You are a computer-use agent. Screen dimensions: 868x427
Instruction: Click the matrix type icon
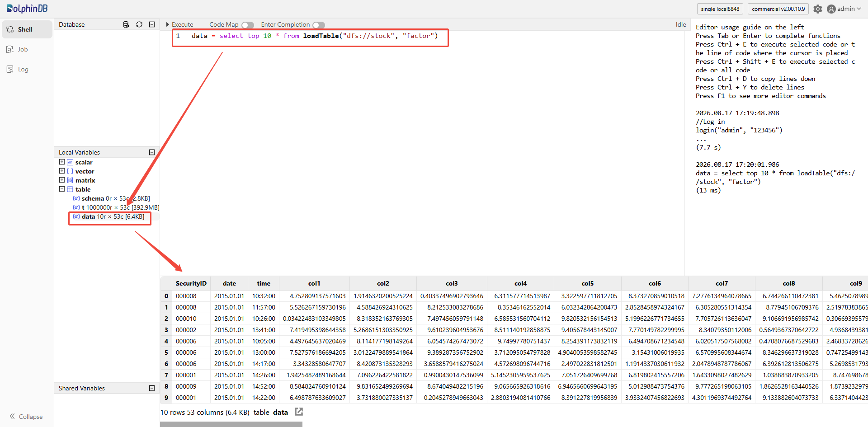pos(70,180)
